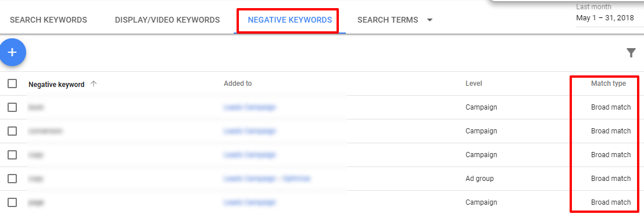Click the Ad group level cell
The height and width of the screenshot is (214, 644).
point(480,179)
